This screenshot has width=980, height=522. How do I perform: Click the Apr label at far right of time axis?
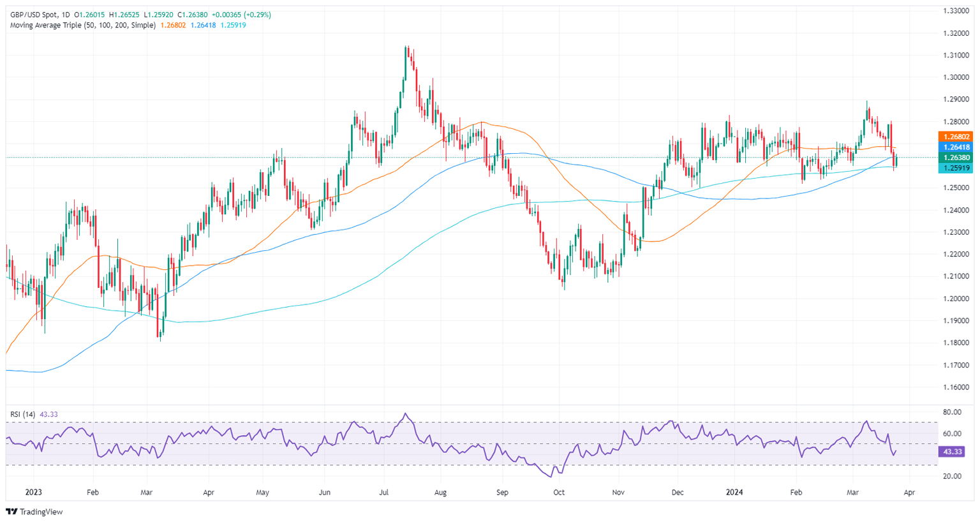point(909,493)
